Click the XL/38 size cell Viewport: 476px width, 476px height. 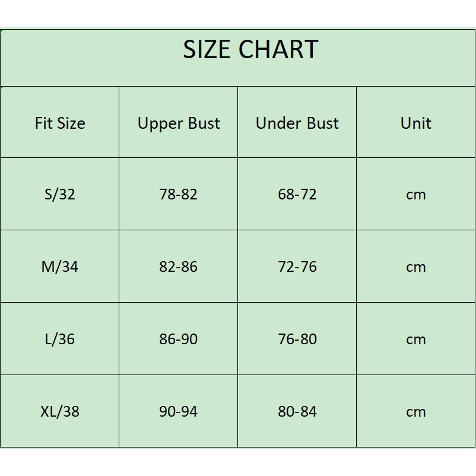pos(60,411)
